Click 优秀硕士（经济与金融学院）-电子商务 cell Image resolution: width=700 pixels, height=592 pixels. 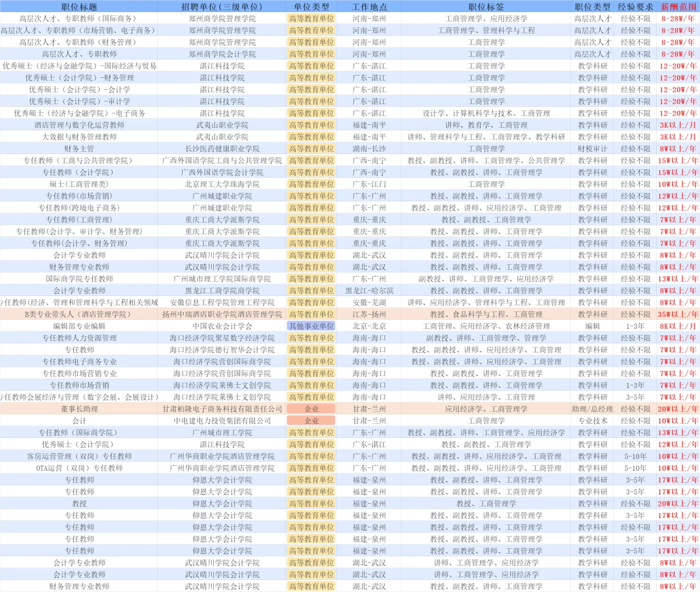pyautogui.click(x=79, y=113)
